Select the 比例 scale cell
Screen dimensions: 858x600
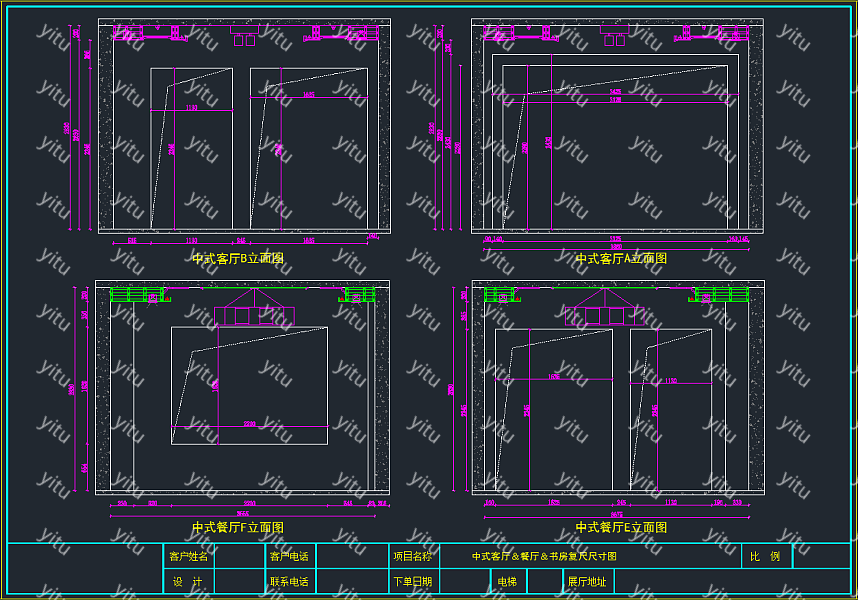click(x=766, y=556)
